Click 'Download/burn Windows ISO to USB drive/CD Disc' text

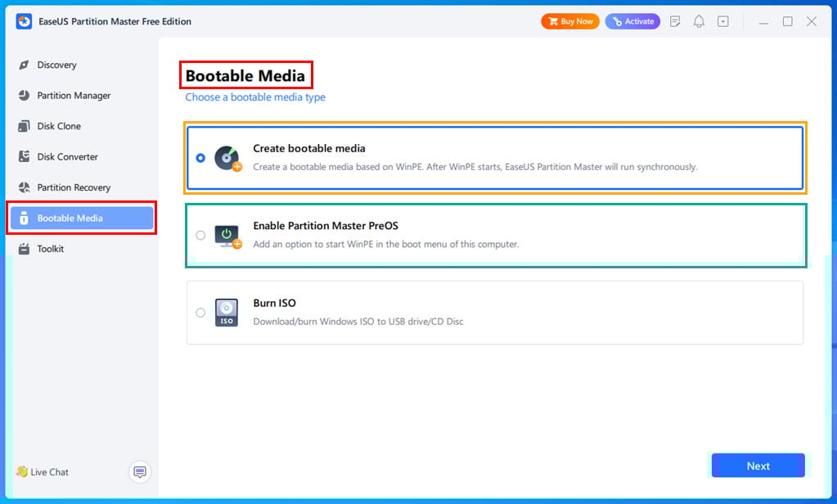tap(358, 322)
